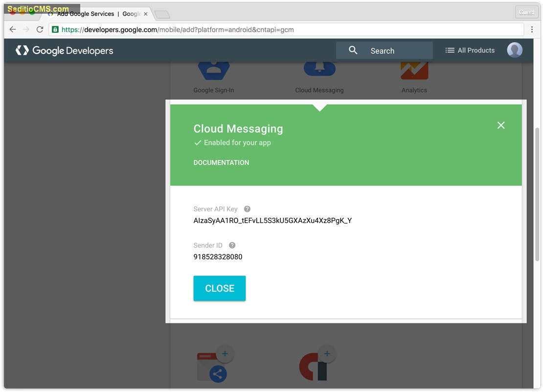The image size is (543, 392).
Task: Click the magnifier search icon
Action: click(x=353, y=50)
